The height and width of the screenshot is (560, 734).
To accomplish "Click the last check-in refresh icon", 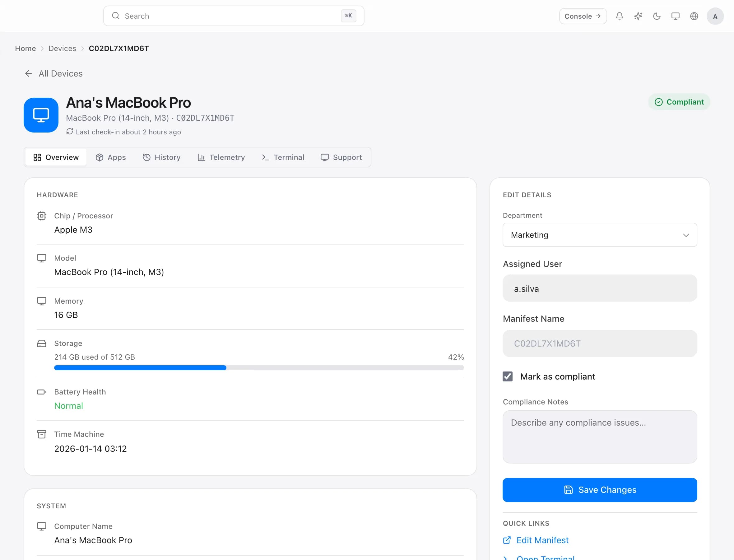I will point(70,132).
